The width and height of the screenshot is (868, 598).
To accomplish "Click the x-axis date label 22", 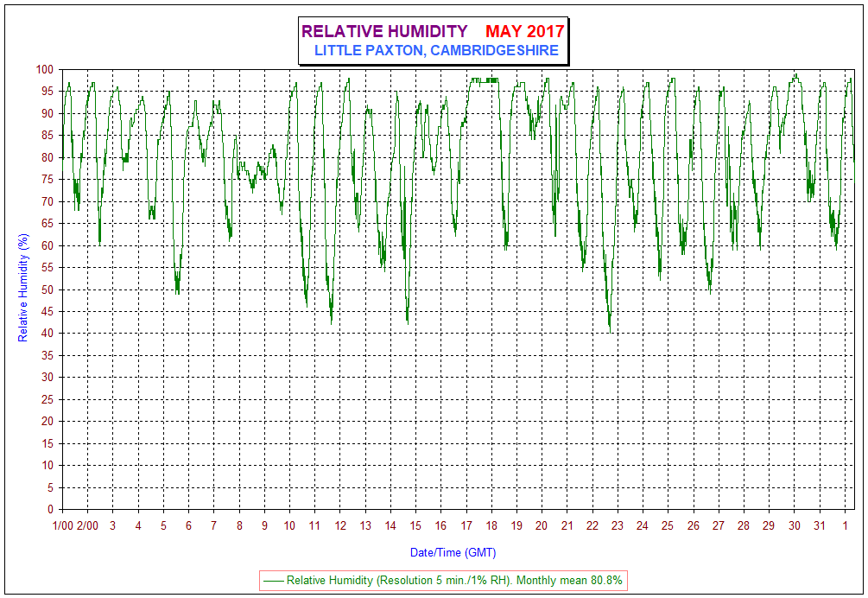I will (x=592, y=526).
